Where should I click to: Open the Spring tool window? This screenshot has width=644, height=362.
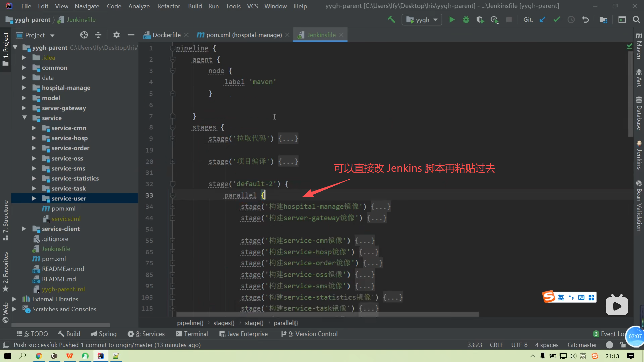tap(104, 334)
